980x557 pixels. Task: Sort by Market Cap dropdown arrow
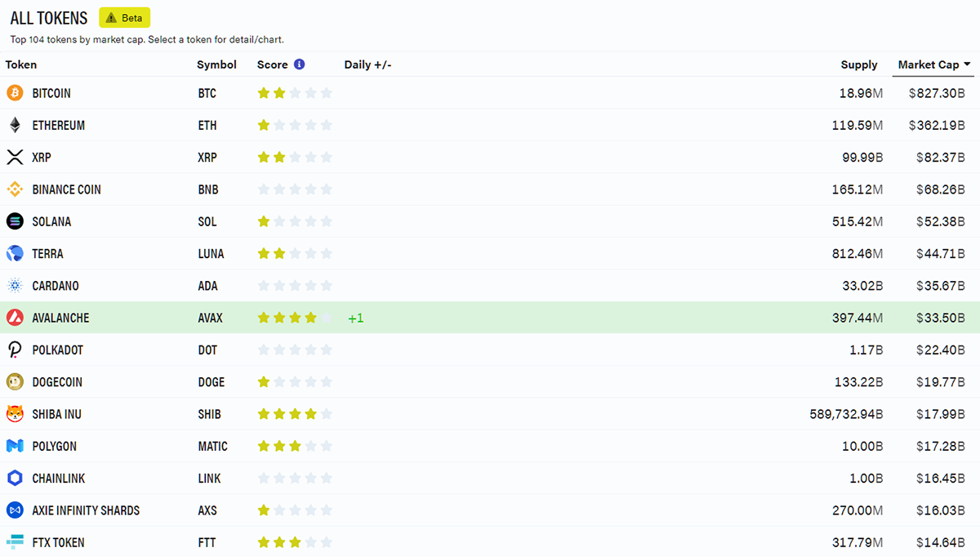[x=968, y=65]
